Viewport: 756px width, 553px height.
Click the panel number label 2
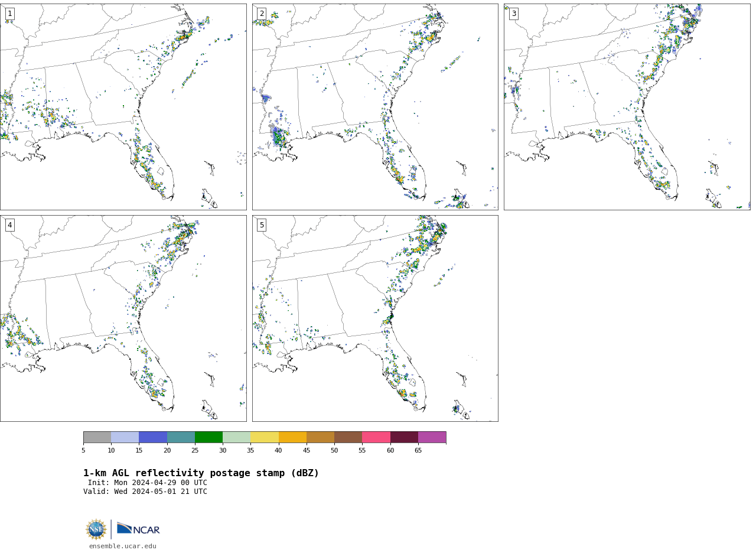coord(261,14)
